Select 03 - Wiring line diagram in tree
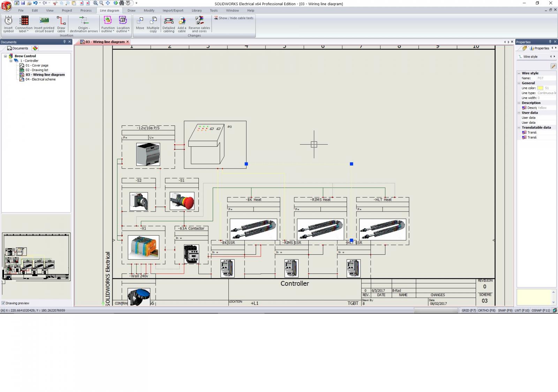 coord(45,75)
